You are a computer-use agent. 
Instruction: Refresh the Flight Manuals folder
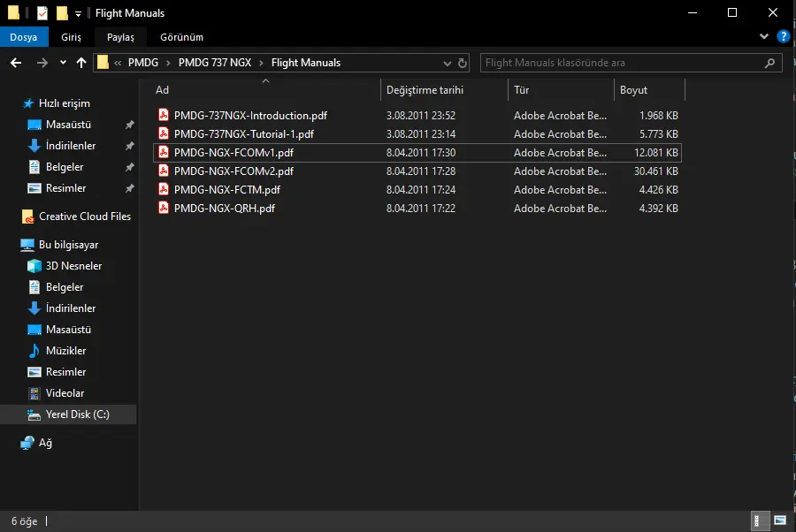pos(463,63)
